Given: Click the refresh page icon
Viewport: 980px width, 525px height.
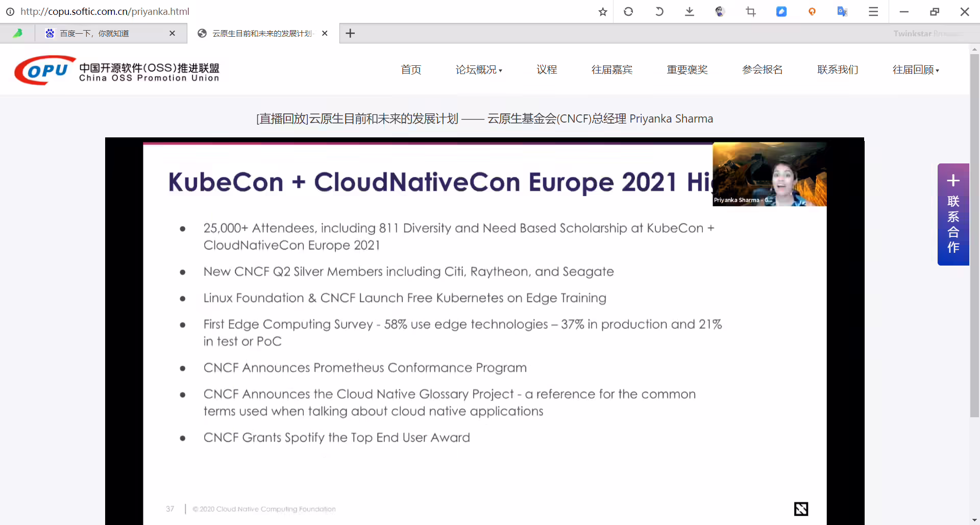Looking at the screenshot, I should point(628,12).
